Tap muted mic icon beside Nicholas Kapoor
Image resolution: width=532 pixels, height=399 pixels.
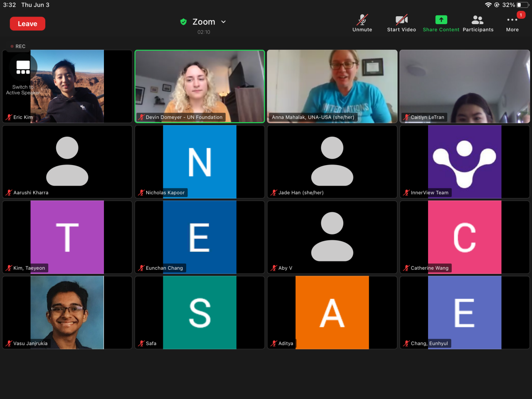tap(141, 192)
